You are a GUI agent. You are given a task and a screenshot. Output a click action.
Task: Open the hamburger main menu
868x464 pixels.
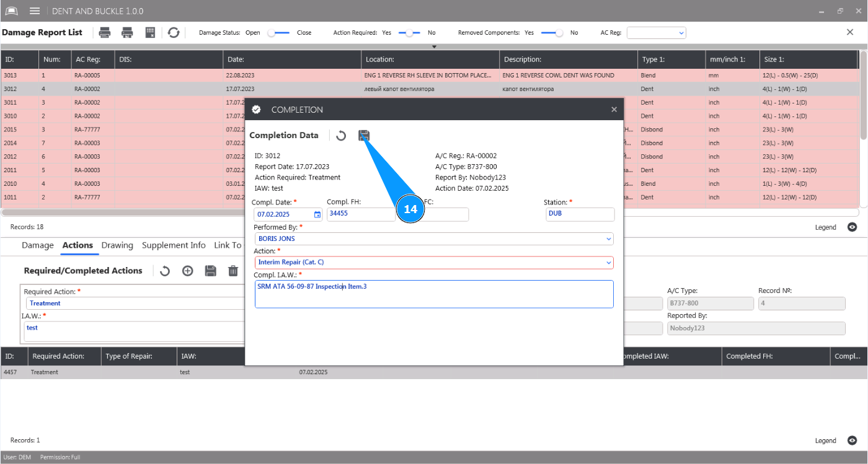(35, 11)
